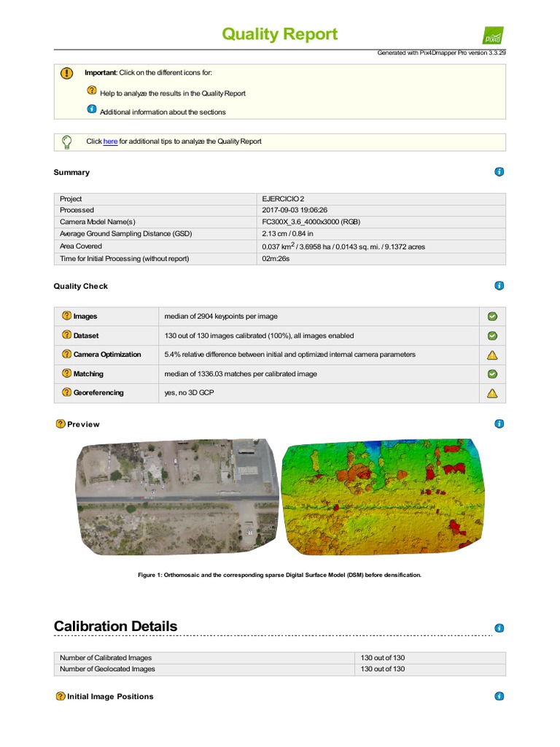The width and height of the screenshot is (560, 747).
Task: Click the 'Summary' section heading
Action: coord(71,172)
